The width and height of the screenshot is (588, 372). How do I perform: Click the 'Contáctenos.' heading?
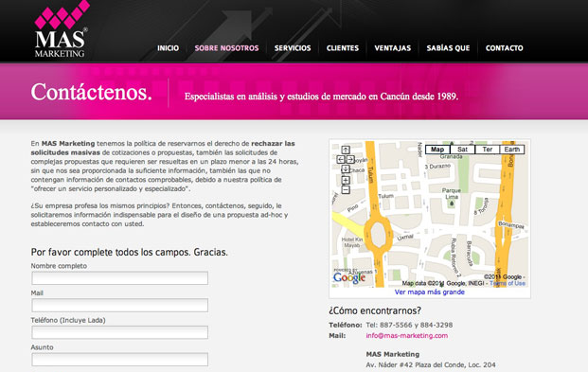[x=92, y=92]
